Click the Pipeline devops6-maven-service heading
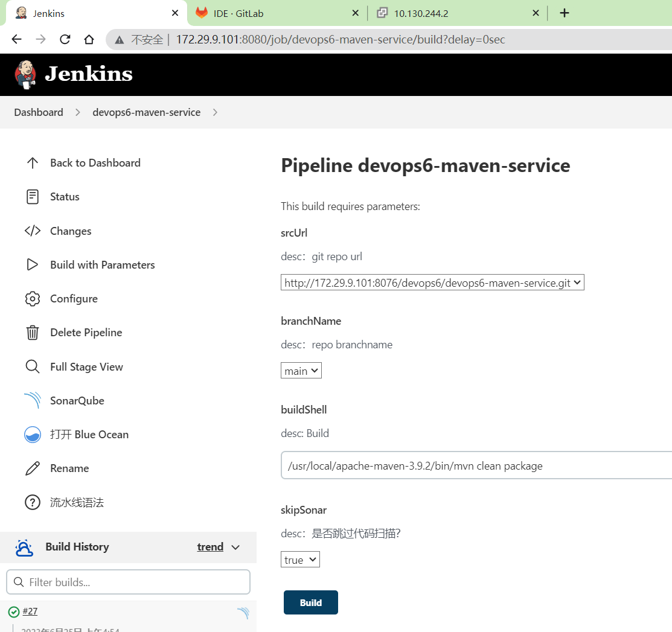The width and height of the screenshot is (672, 632). (x=426, y=165)
